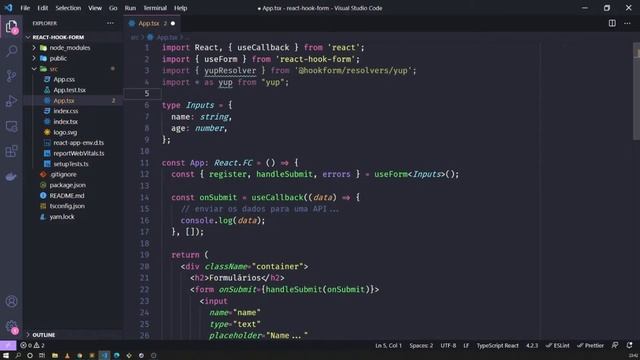The image size is (640, 360).
Task: Open the Go menu
Action: tap(113, 8)
